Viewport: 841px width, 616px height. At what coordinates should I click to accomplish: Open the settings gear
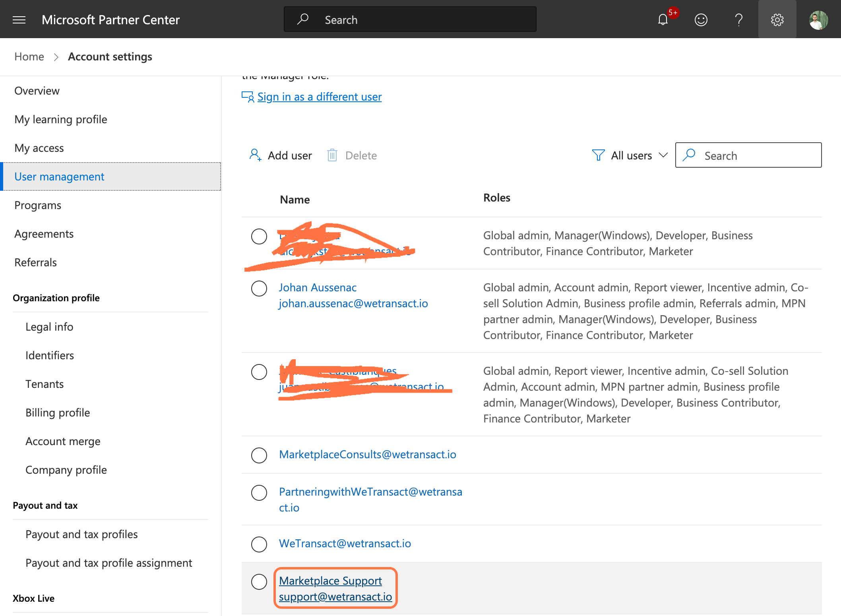point(777,19)
